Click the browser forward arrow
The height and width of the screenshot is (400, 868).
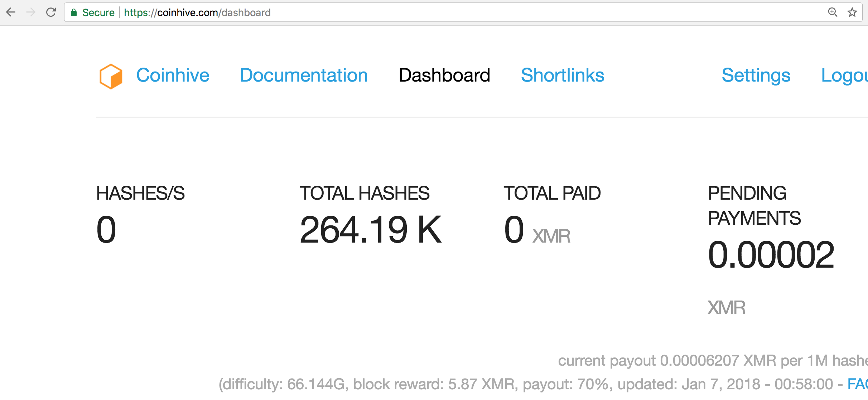[x=31, y=13]
